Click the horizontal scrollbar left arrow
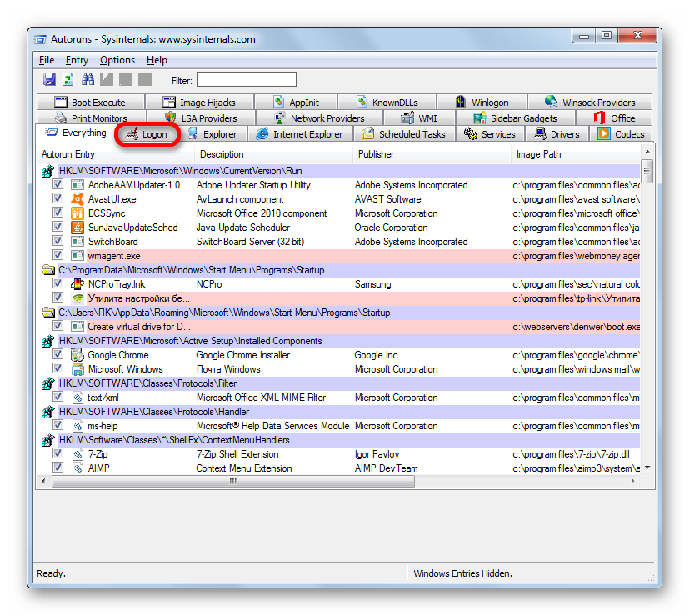The image size is (690, 616). (43, 481)
